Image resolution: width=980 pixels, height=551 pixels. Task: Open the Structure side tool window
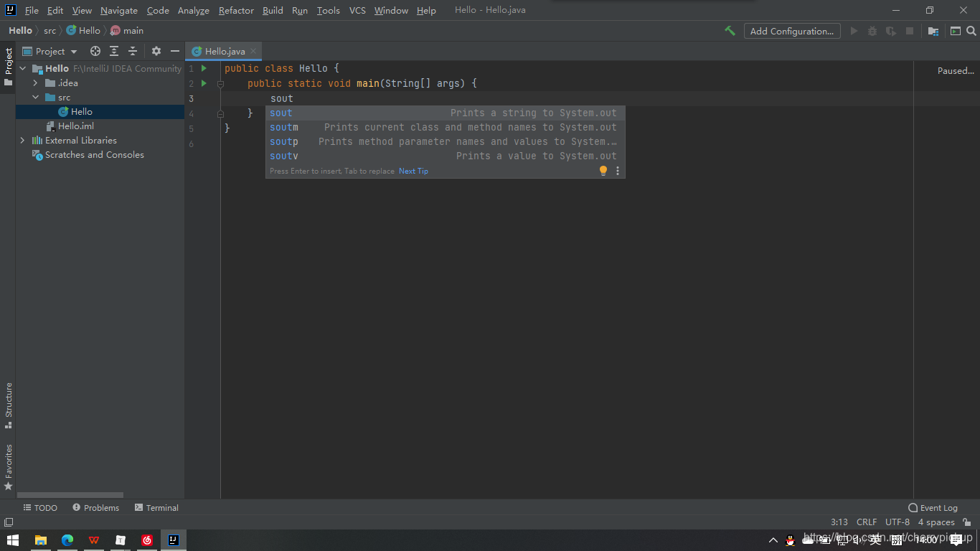(8, 405)
